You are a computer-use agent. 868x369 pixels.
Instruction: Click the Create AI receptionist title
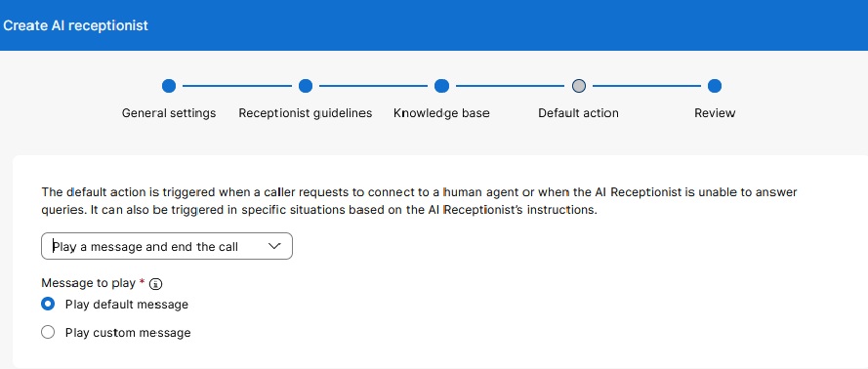(x=76, y=25)
